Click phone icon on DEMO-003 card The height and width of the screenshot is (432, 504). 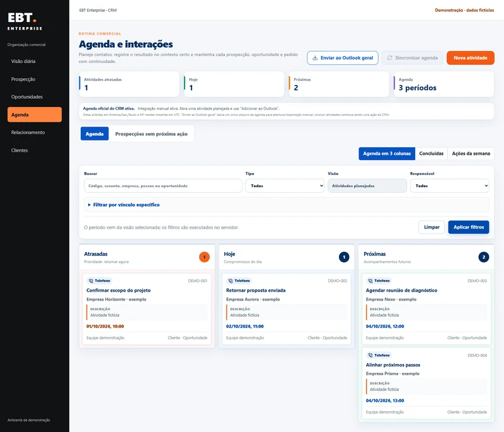tap(370, 281)
